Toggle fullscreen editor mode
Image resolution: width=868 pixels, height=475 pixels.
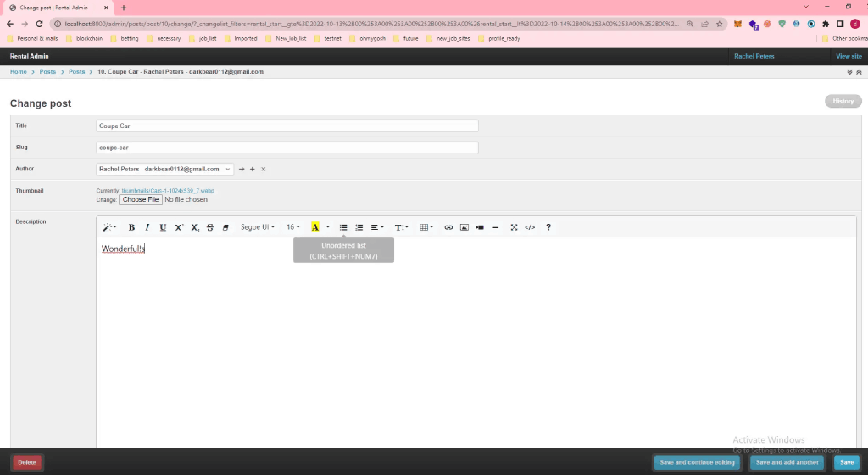coord(514,227)
